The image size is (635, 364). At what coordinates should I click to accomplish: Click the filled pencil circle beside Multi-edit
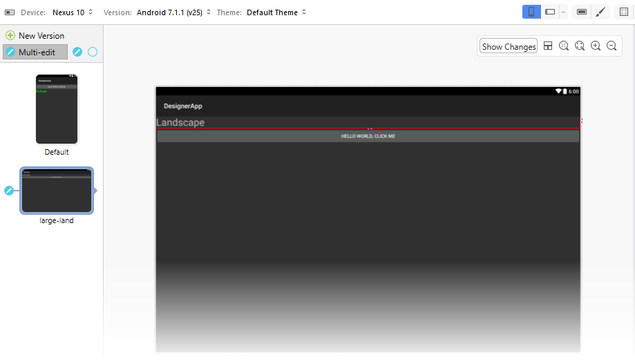pyautogui.click(x=77, y=52)
